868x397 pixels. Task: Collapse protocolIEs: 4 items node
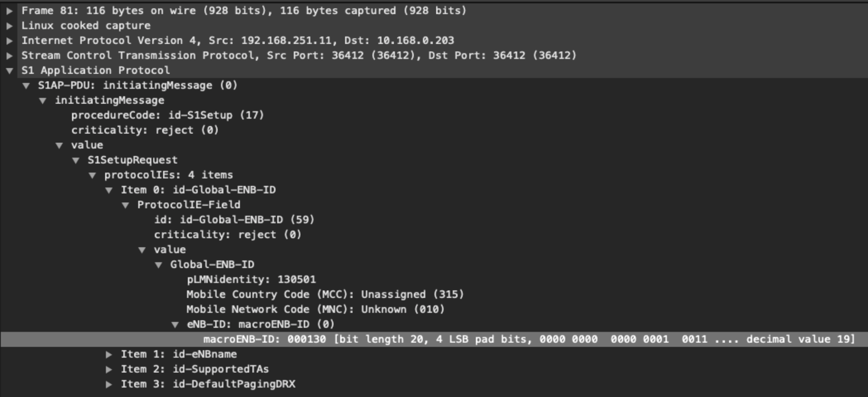pos(93,175)
